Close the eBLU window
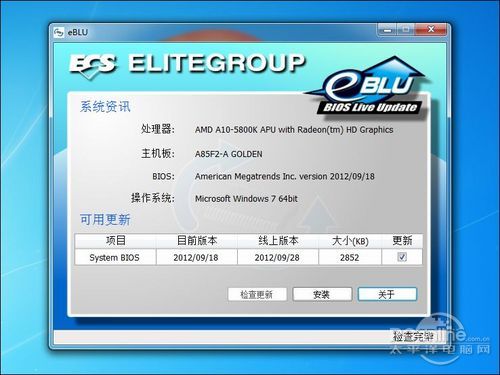The image size is (500, 375). tap(431, 30)
